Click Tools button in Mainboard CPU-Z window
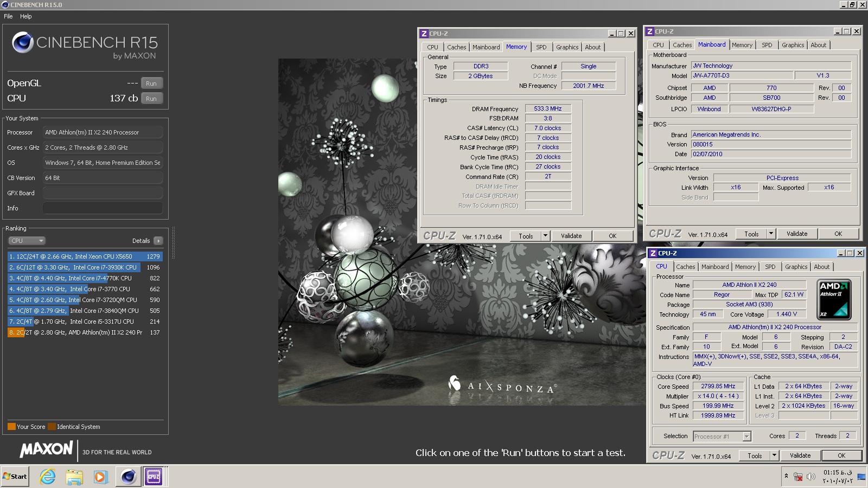This screenshot has height=488, width=868. click(751, 234)
